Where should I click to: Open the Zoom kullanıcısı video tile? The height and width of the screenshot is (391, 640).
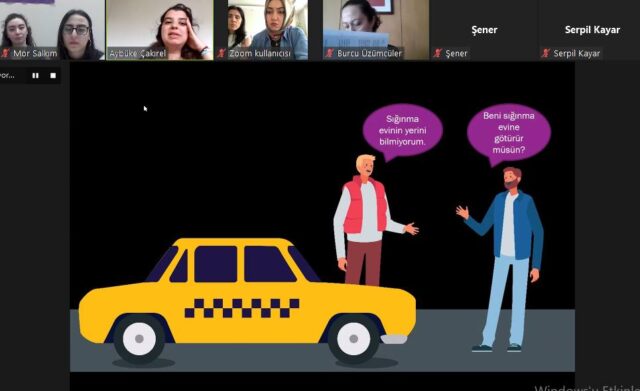[x=268, y=30]
